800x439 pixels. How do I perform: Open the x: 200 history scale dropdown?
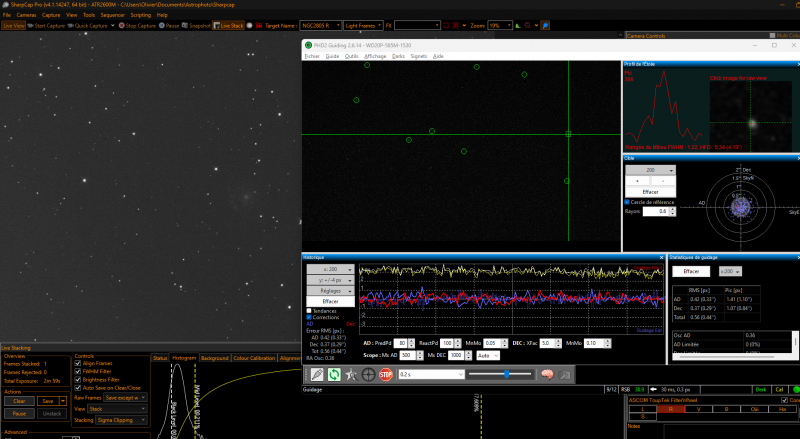tap(330, 269)
